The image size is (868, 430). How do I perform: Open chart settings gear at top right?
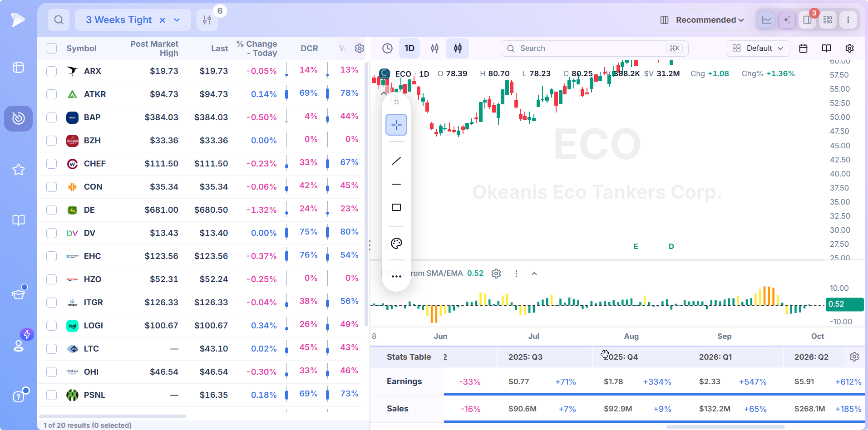pos(849,48)
